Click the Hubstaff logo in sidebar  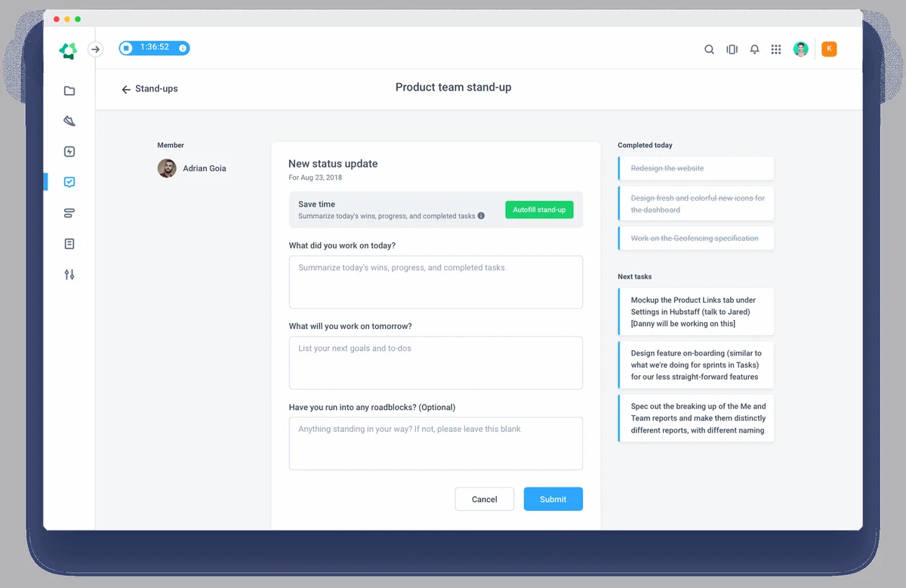pos(68,51)
